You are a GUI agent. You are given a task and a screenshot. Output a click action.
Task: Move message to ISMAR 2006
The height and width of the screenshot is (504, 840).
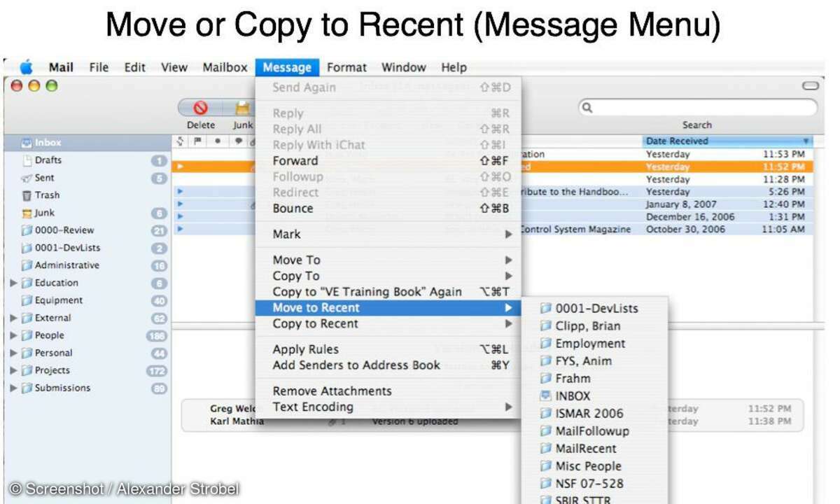[595, 414]
